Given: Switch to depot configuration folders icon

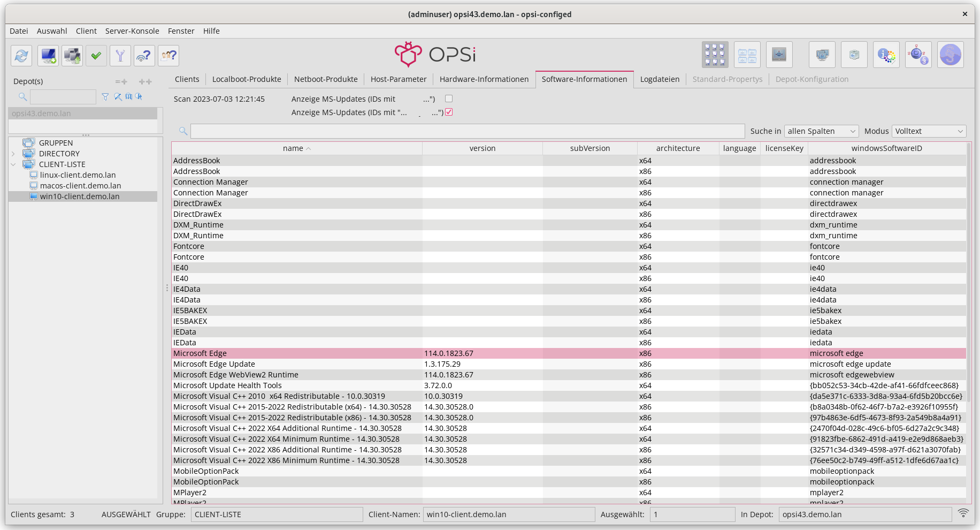Looking at the screenshot, I should 747,55.
